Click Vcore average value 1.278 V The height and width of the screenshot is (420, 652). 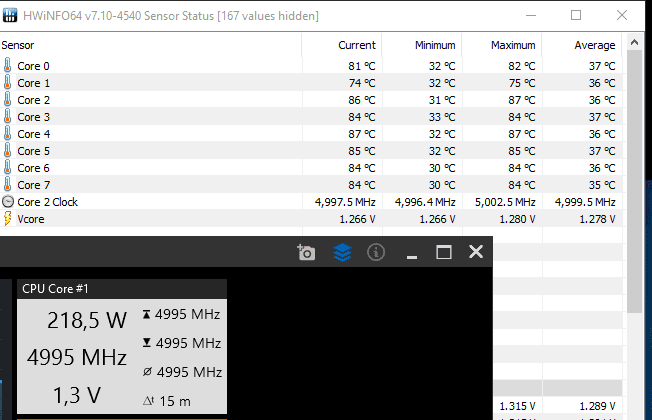click(x=598, y=219)
